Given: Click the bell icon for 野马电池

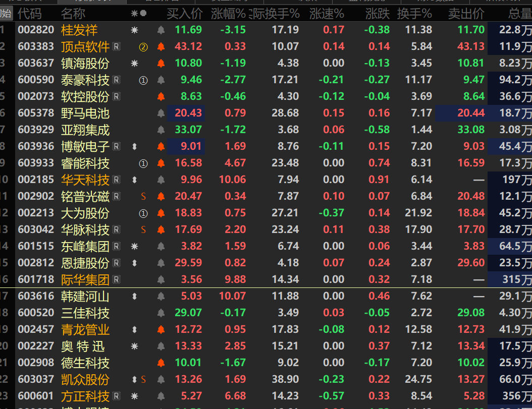Looking at the screenshot, I should click(161, 113).
